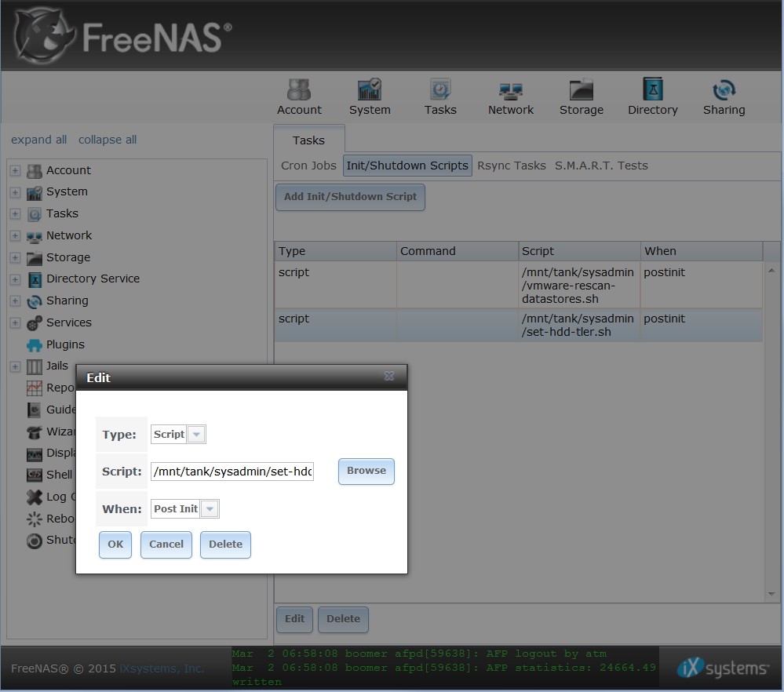
Task: Open the Type dropdown in Edit dialog
Action: point(196,435)
